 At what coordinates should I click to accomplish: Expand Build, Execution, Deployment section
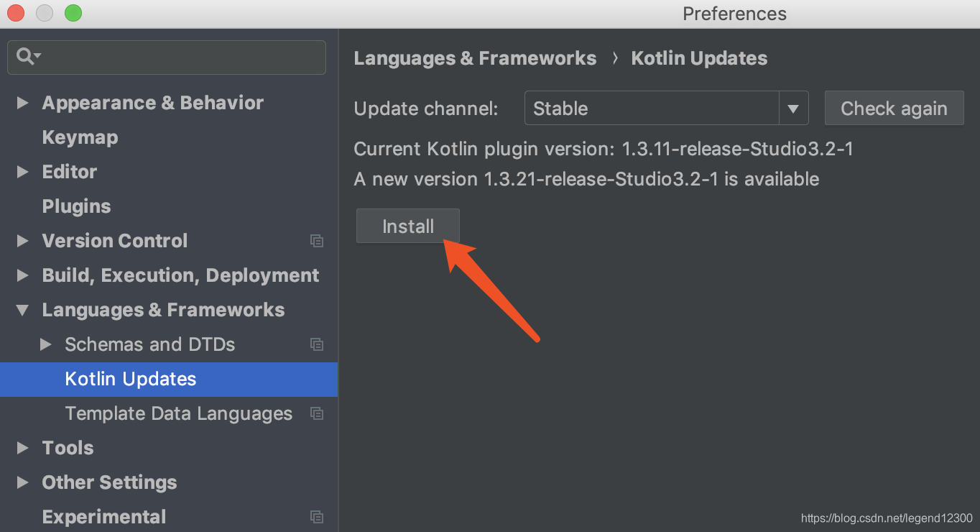[22, 275]
